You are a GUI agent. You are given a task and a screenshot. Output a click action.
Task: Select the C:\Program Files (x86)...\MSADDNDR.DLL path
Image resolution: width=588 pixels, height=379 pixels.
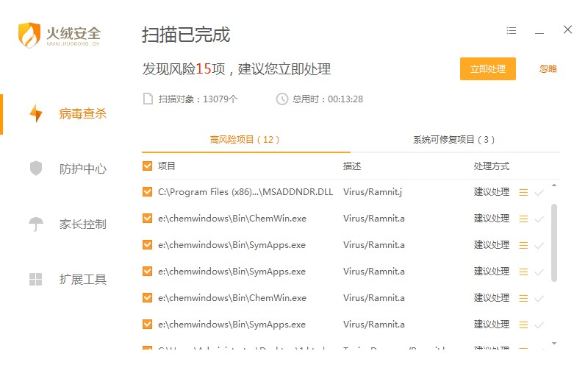point(245,192)
